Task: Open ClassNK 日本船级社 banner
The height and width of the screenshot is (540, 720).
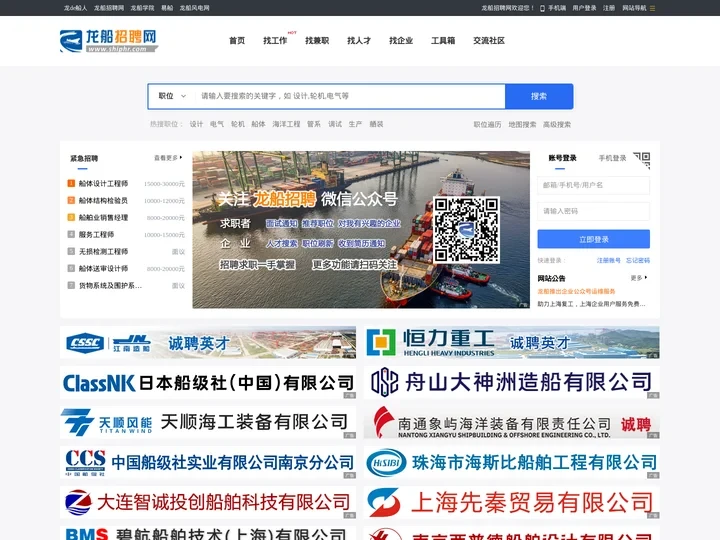Action: coord(208,382)
